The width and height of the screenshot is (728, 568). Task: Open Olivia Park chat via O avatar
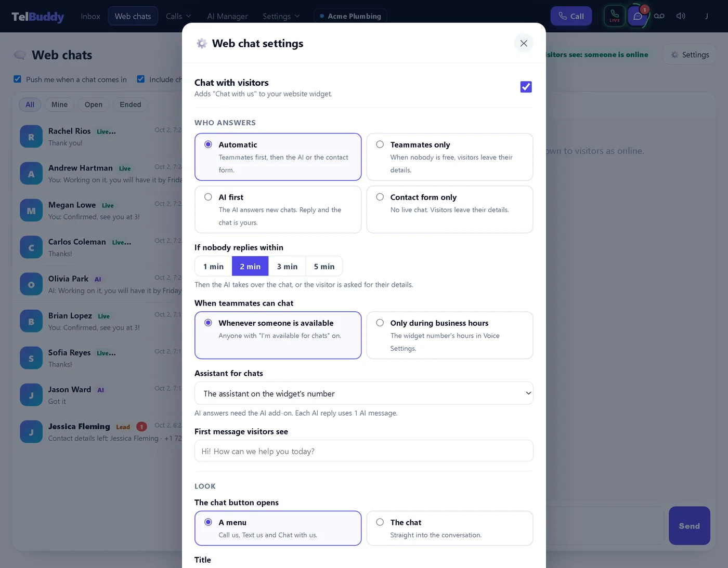pos(31,285)
